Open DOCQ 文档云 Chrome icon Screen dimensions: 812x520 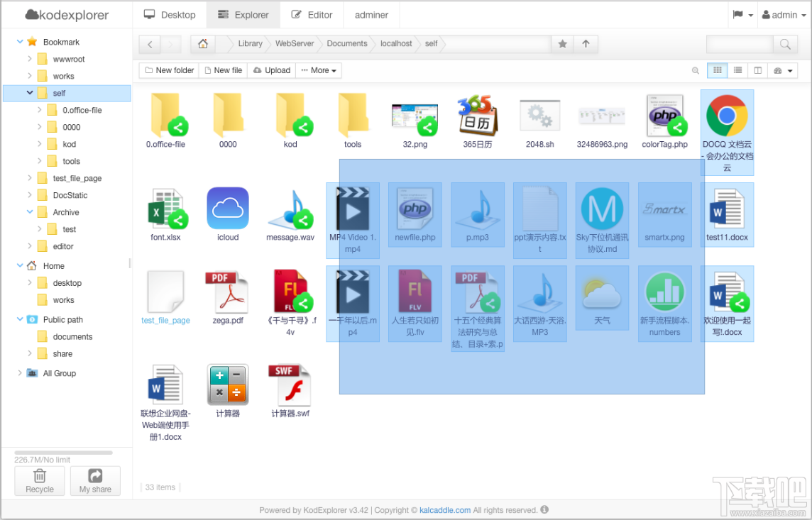pyautogui.click(x=727, y=116)
